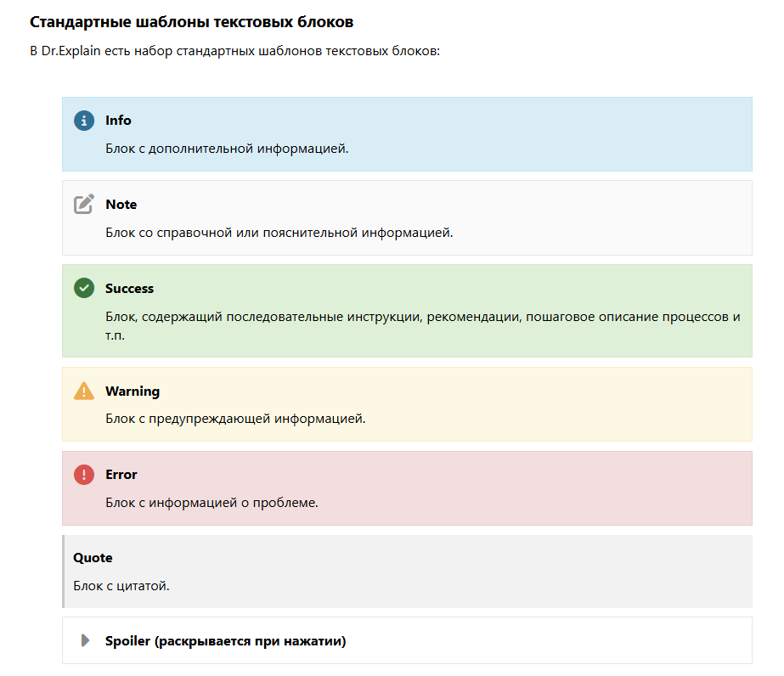Click the Warning block description text
The image size is (784, 676).
[x=235, y=419]
